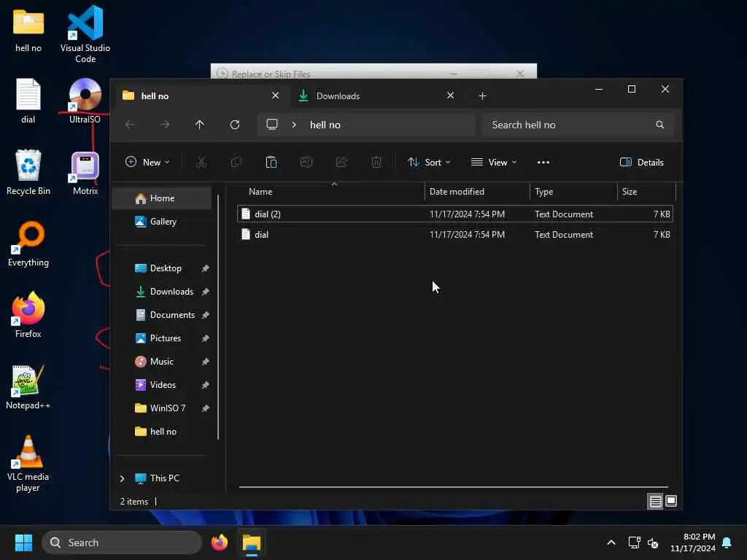The image size is (747, 560).
Task: Switch to the Downloads tab
Action: pyautogui.click(x=376, y=96)
